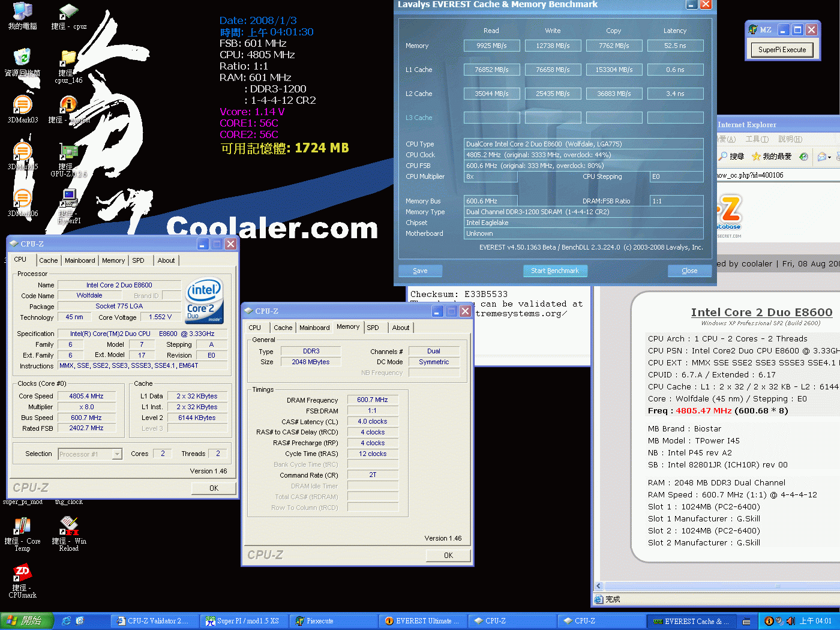Viewport: 840px width, 630px height.
Task: Open the SPD tab in CPU-Z processor window
Action: pyautogui.click(x=138, y=260)
